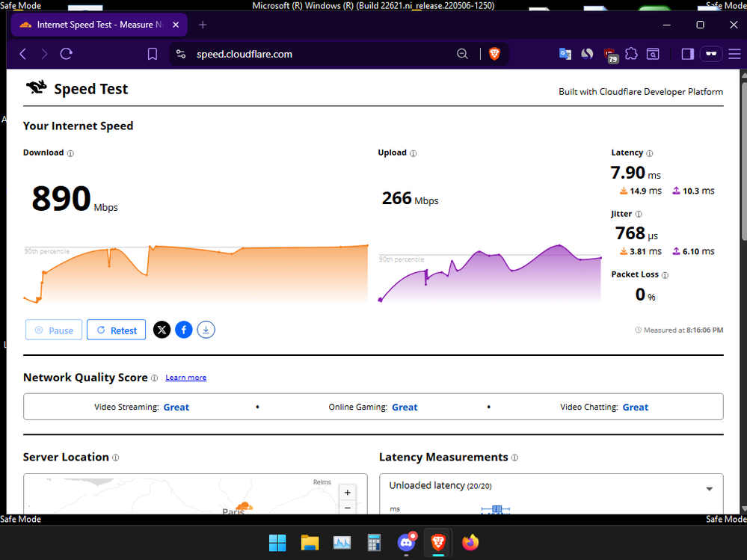This screenshot has height=560, width=747.
Task: Follow the Learn more link
Action: (x=185, y=378)
